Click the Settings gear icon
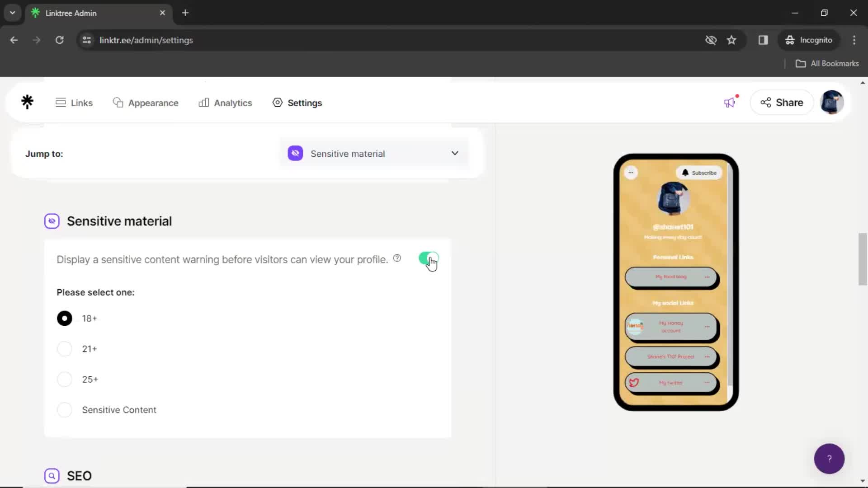The width and height of the screenshot is (868, 488). point(277,103)
